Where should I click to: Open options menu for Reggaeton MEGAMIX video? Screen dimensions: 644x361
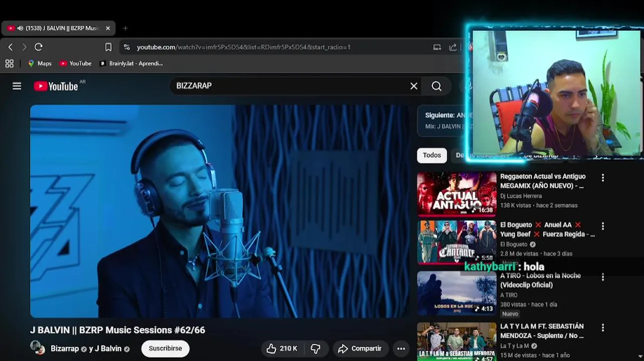[x=603, y=177]
